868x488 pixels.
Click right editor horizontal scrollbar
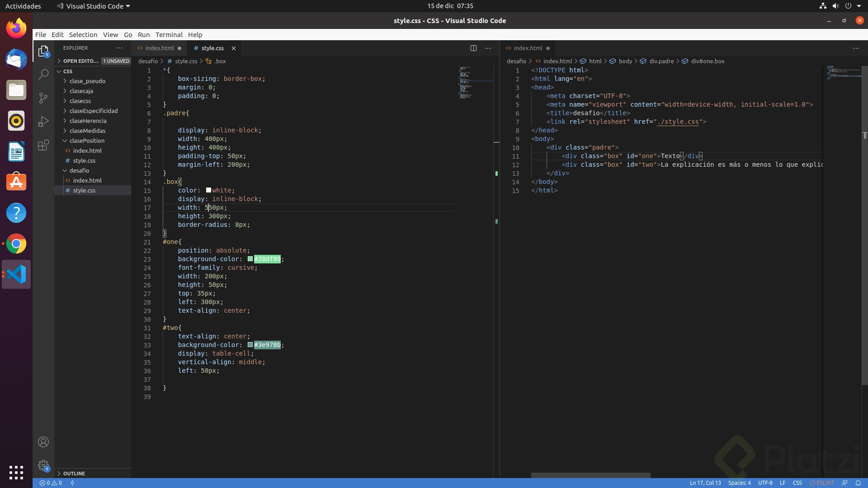pos(590,475)
